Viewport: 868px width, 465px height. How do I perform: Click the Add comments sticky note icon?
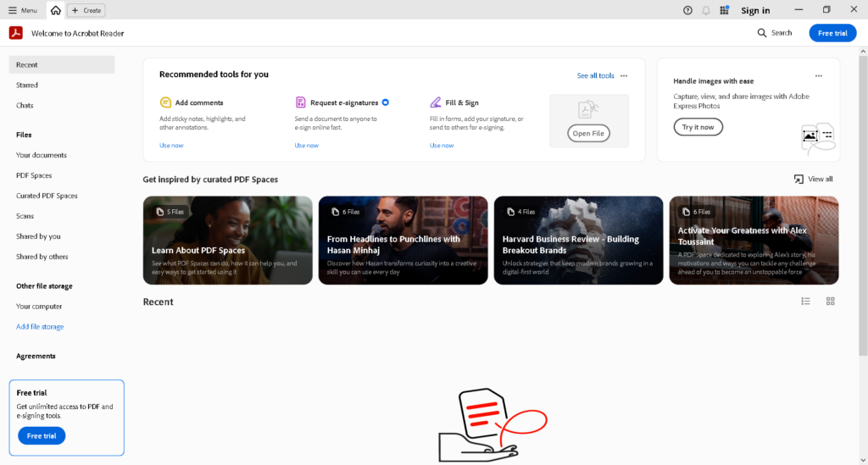coord(165,102)
